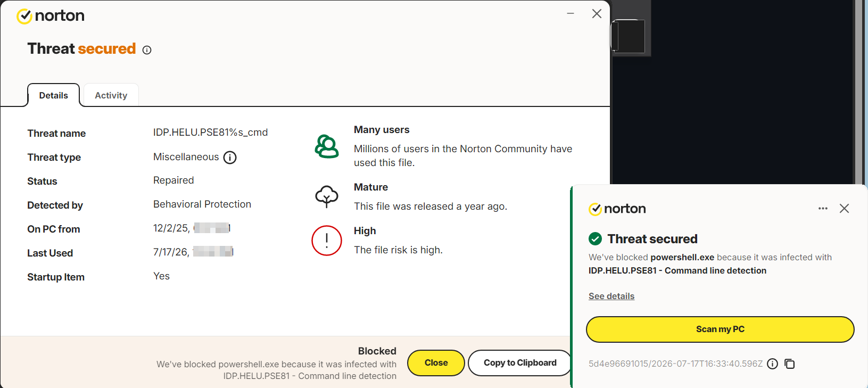The width and height of the screenshot is (868, 388).
Task: Click the Status label
Action: 42,181
